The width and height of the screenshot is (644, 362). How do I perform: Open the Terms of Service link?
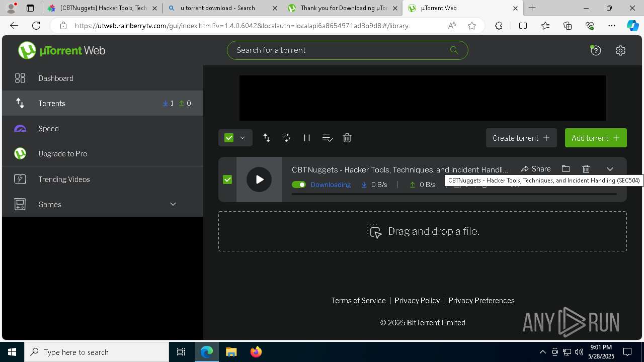click(x=358, y=300)
